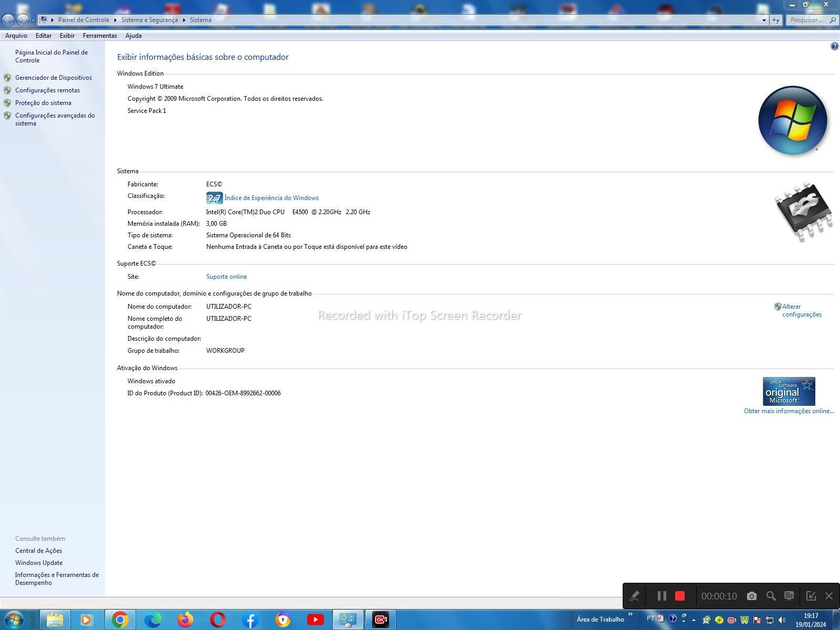Viewport: 840px width, 630px height.
Task: Open Suporte online link
Action: click(x=226, y=277)
